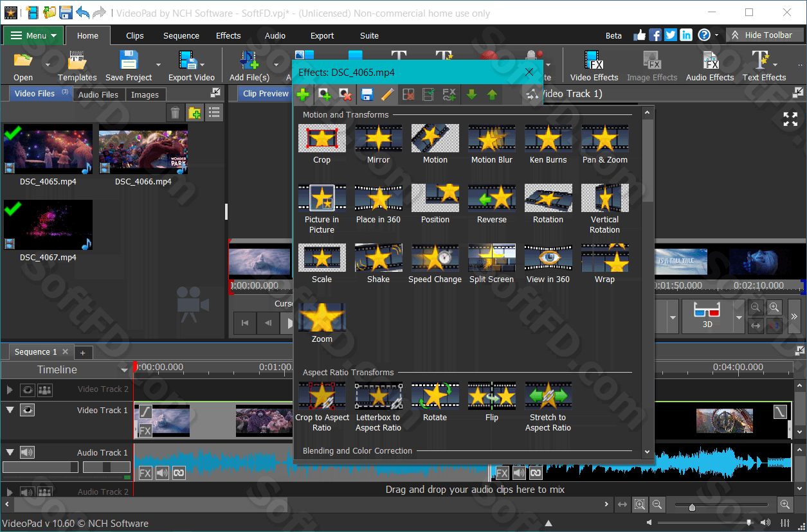Choose the Wrap effect
The height and width of the screenshot is (532, 807).
pos(604,263)
